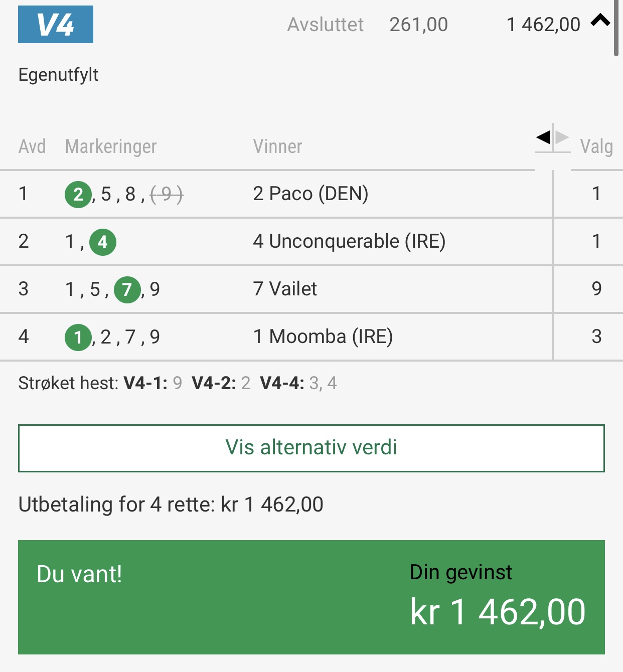Click the scrollbar thumb at right edge
The height and width of the screenshot is (672, 623).
(616, 29)
